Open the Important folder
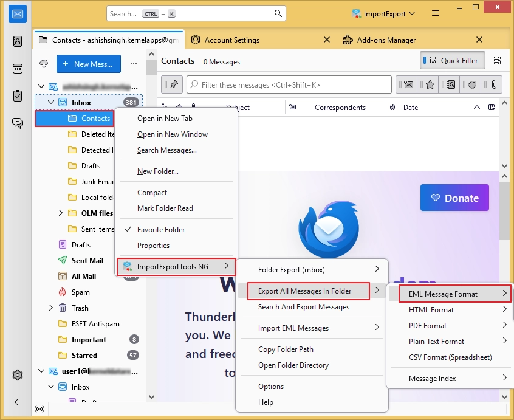This screenshot has height=420, width=514. click(89, 339)
